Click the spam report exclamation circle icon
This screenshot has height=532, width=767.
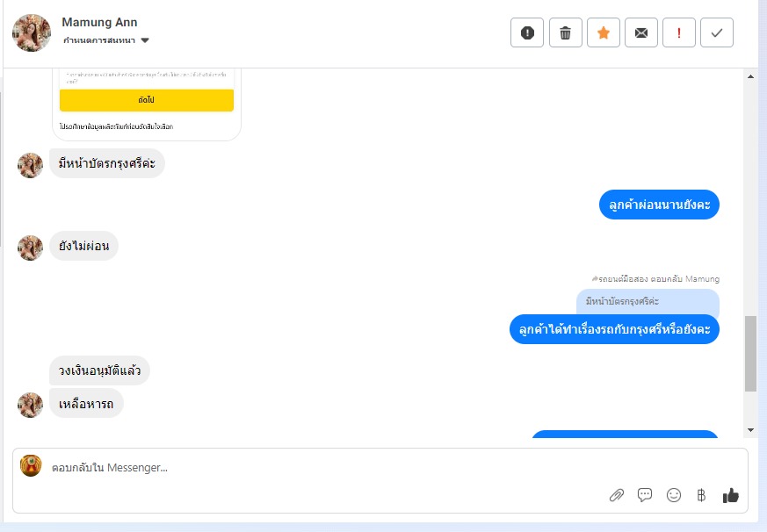coord(527,32)
